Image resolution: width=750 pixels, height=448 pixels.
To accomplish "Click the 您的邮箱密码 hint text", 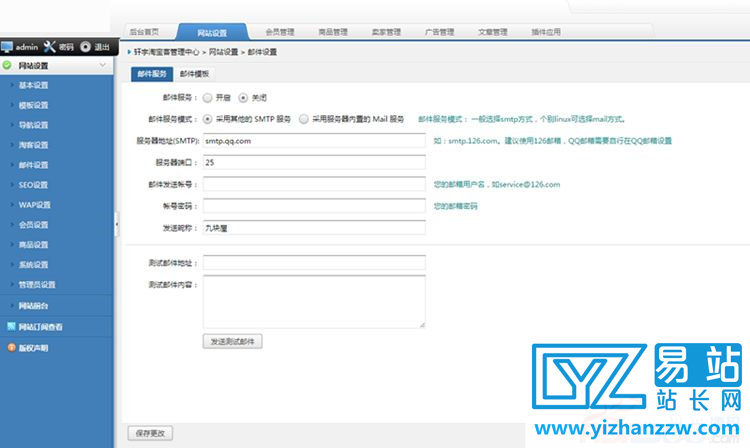I will 455,206.
